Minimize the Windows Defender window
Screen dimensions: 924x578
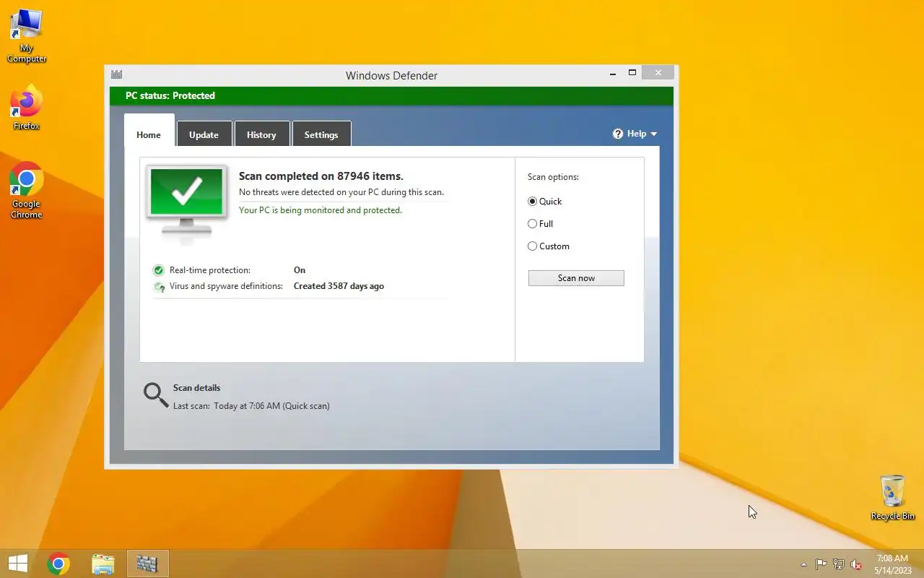point(613,73)
